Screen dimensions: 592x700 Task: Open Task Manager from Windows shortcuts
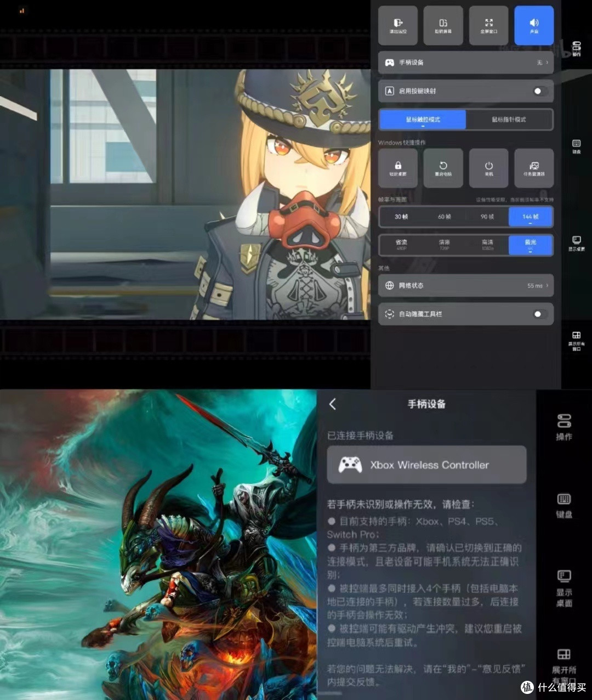pos(533,168)
